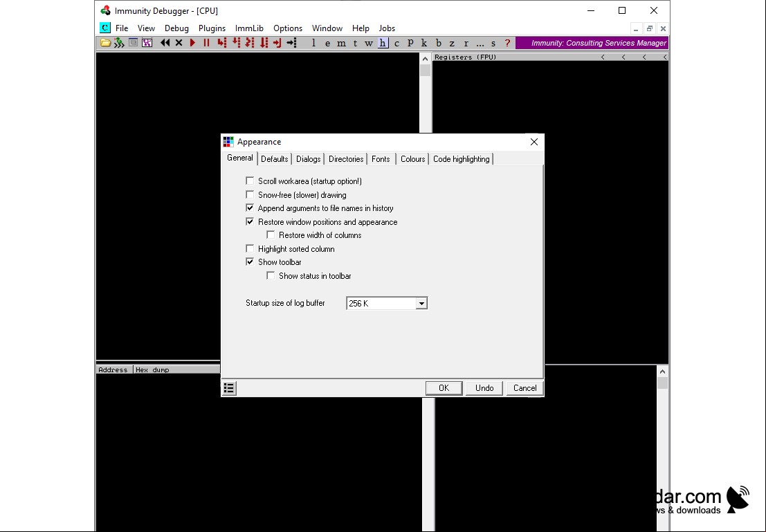Enable Snow-free (slower) drawing
The height and width of the screenshot is (532, 766).
pos(250,194)
